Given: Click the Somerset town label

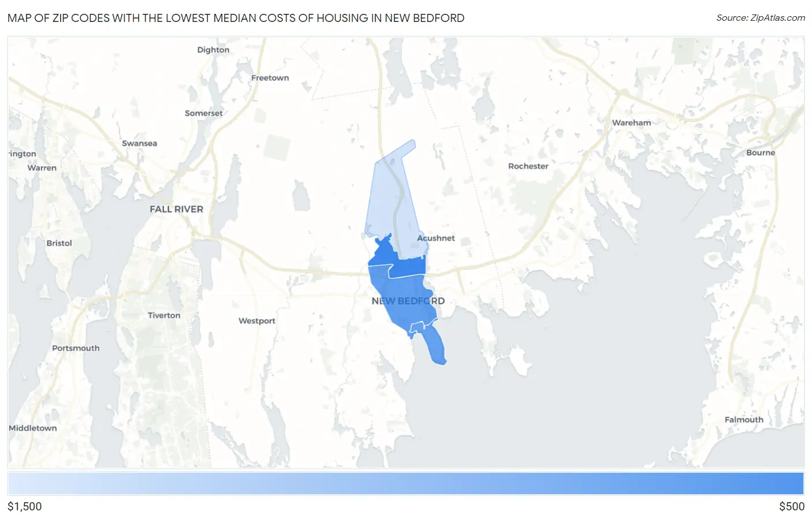Looking at the screenshot, I should pyautogui.click(x=203, y=113).
